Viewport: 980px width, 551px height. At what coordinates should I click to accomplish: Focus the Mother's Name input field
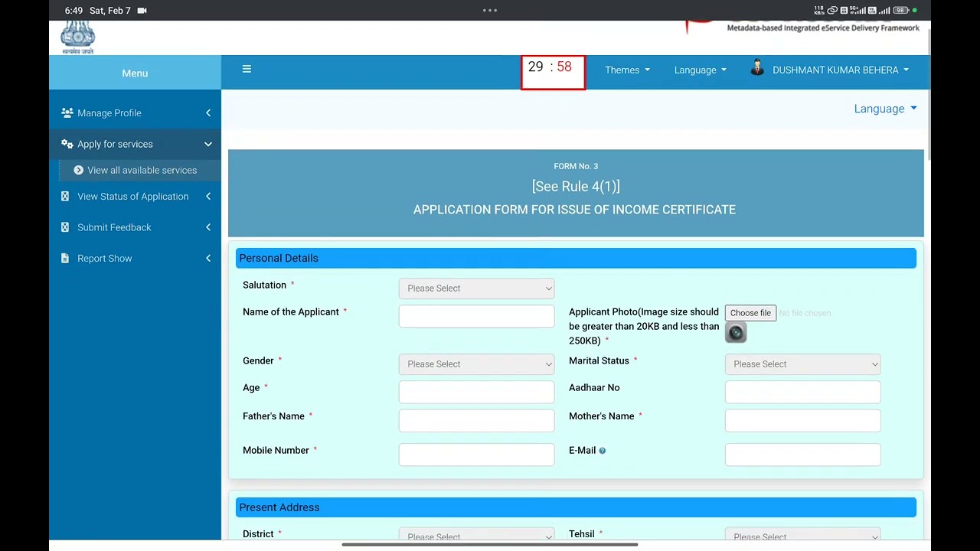point(802,420)
